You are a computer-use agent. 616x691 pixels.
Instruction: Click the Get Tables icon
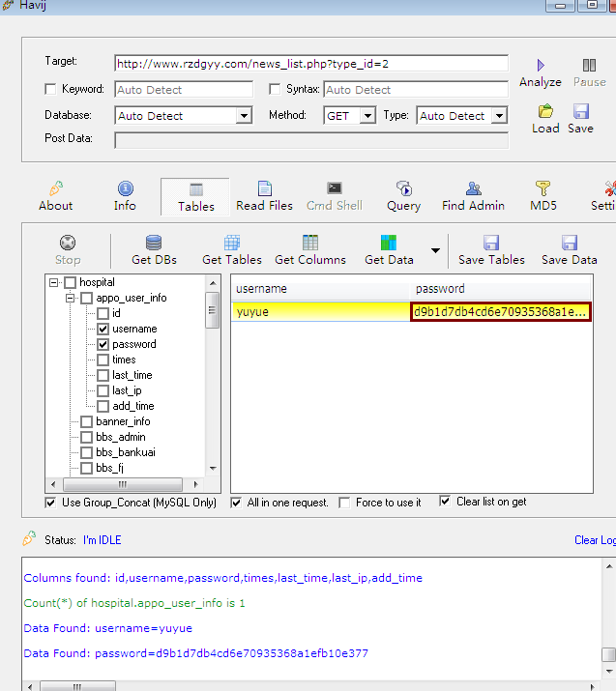[x=232, y=243]
